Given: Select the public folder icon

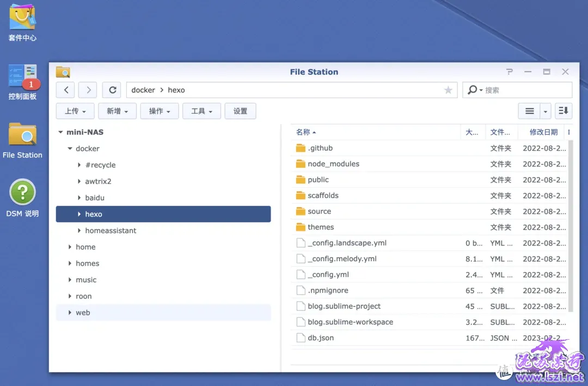Looking at the screenshot, I should click(301, 180).
